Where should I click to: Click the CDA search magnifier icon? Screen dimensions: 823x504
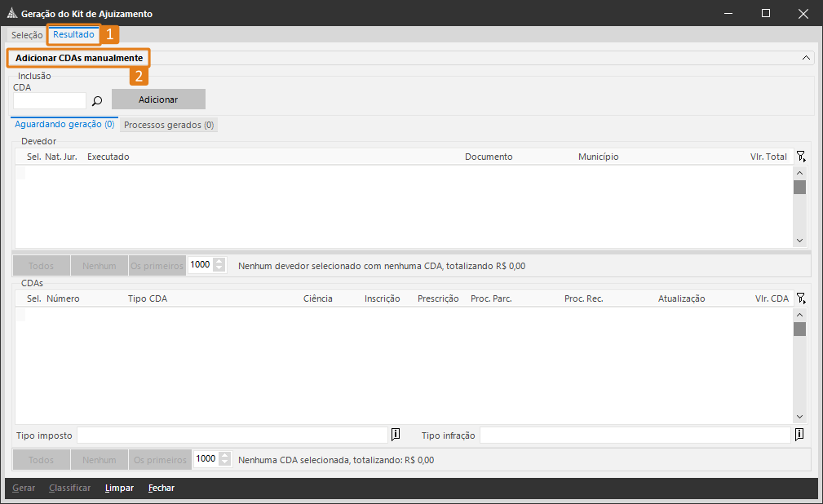(x=97, y=100)
